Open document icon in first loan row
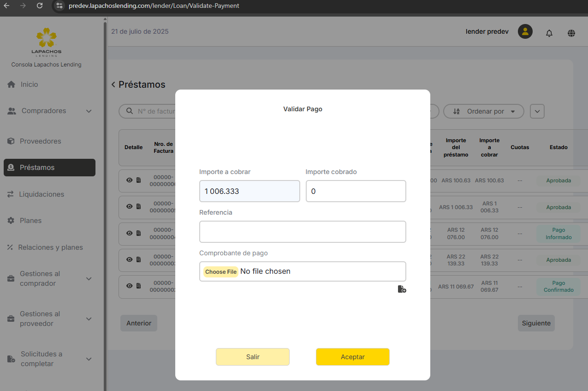 [x=138, y=180]
